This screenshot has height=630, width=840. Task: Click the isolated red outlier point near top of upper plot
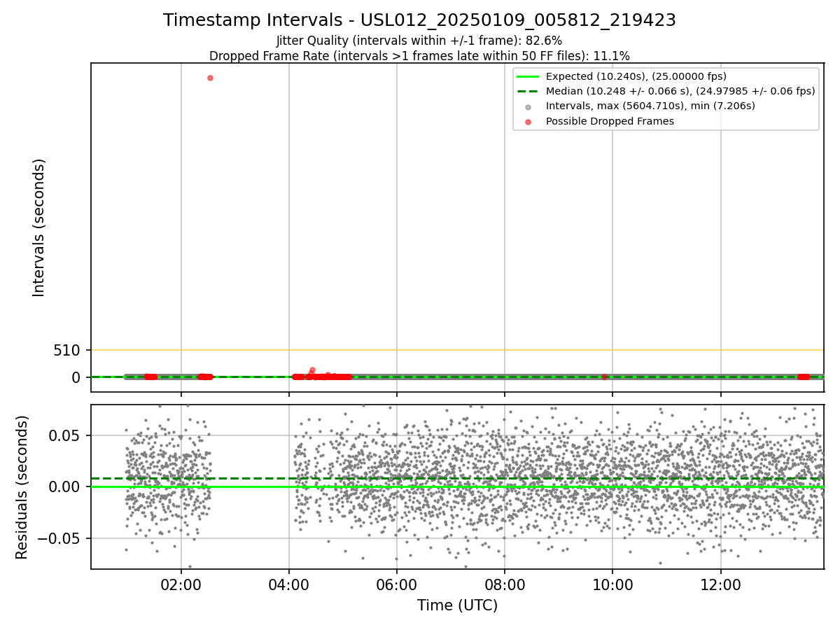click(210, 78)
